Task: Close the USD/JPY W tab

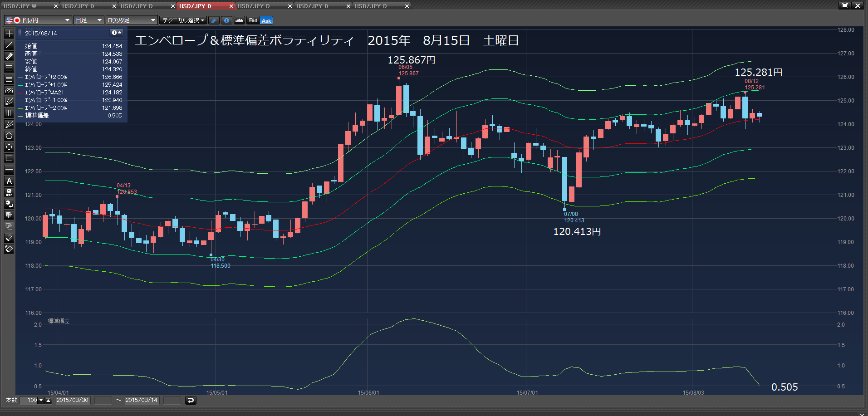Action: click(56, 6)
